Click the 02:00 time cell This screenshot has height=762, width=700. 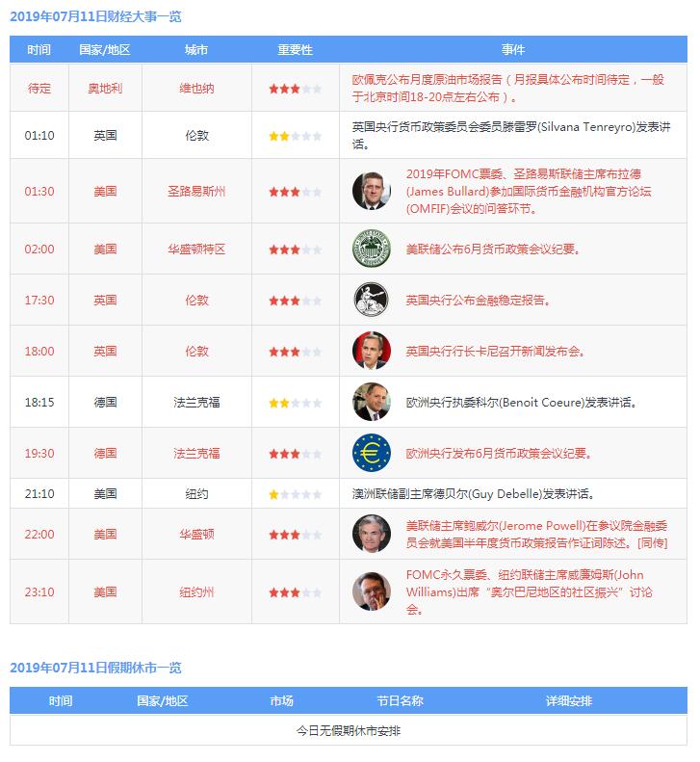(39, 249)
